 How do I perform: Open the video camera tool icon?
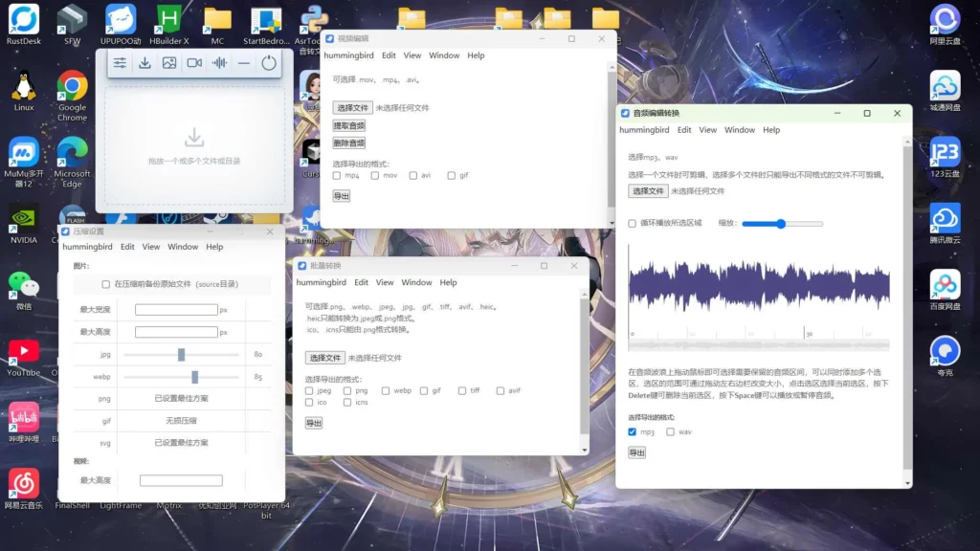pyautogui.click(x=194, y=63)
